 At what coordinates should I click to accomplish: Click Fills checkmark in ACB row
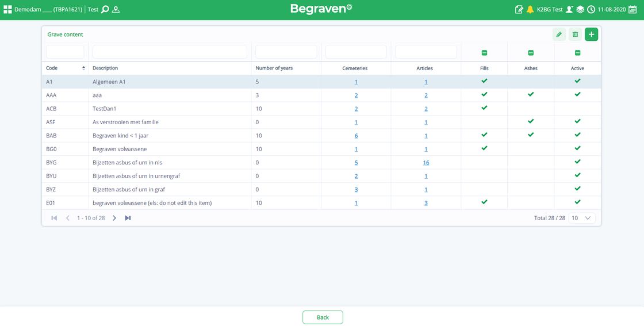[484, 108]
